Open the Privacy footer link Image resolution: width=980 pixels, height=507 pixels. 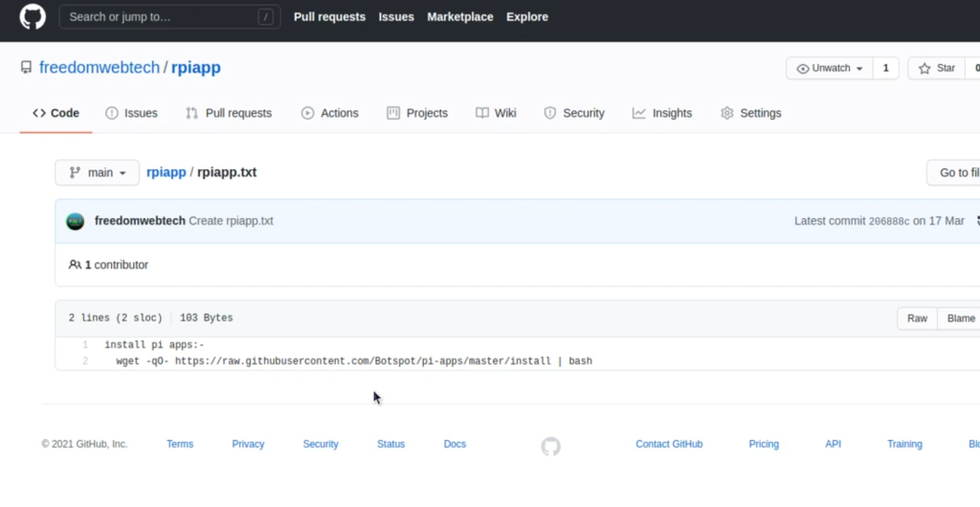pos(248,444)
